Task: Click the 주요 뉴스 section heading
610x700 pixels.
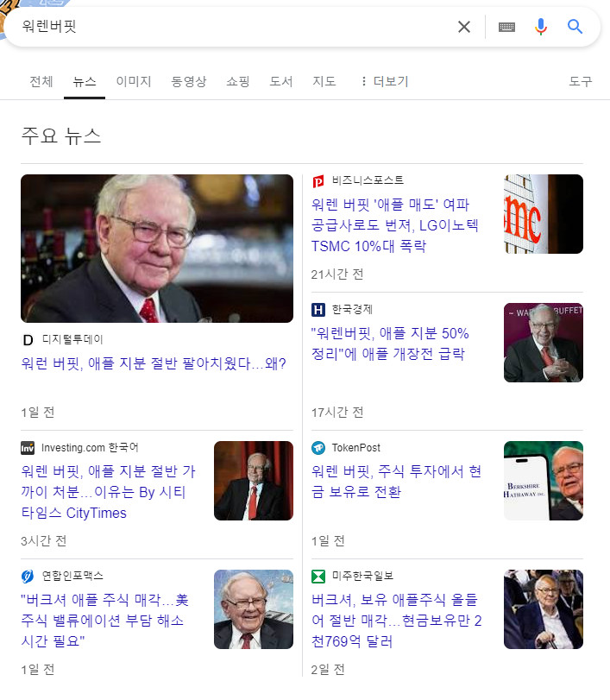Action: coord(61,136)
